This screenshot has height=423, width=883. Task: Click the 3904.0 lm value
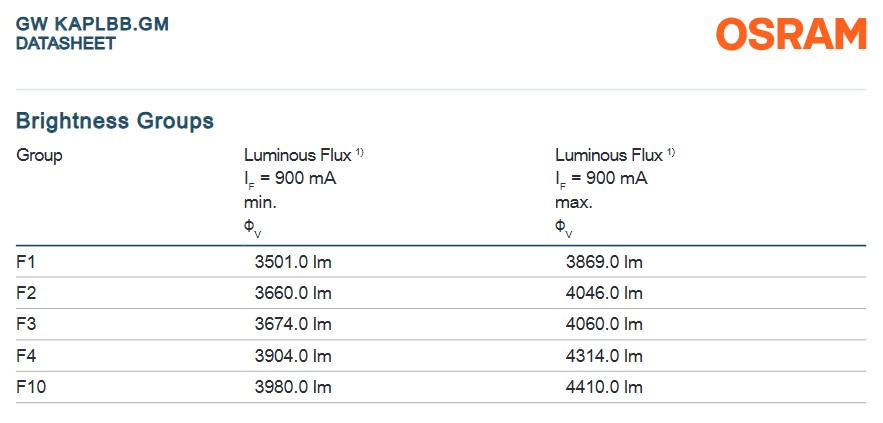293,357
